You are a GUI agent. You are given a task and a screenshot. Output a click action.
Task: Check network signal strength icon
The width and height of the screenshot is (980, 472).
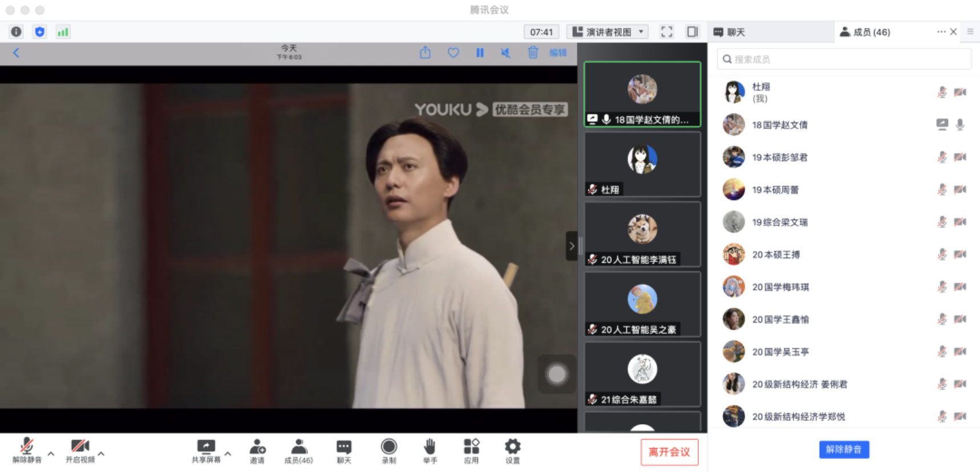coord(63,32)
